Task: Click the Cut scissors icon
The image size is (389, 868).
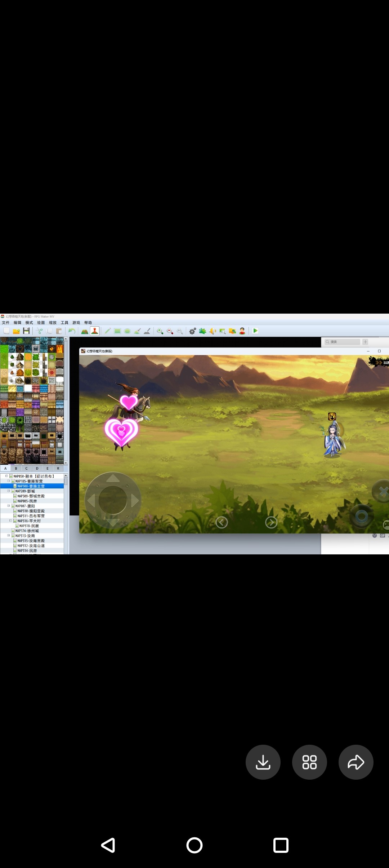Action: coord(40,331)
